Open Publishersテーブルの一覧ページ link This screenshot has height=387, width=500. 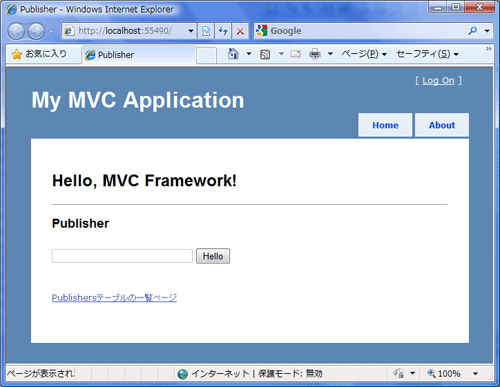[114, 298]
